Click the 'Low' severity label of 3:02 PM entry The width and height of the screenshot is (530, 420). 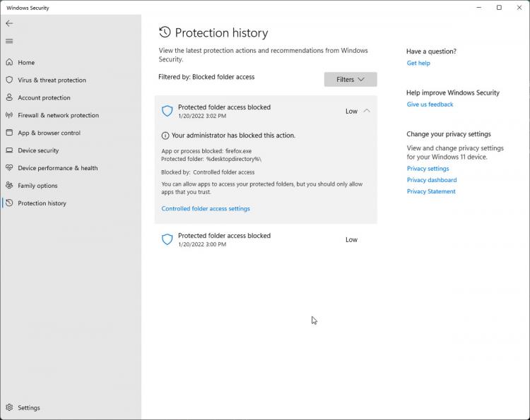[x=351, y=111]
